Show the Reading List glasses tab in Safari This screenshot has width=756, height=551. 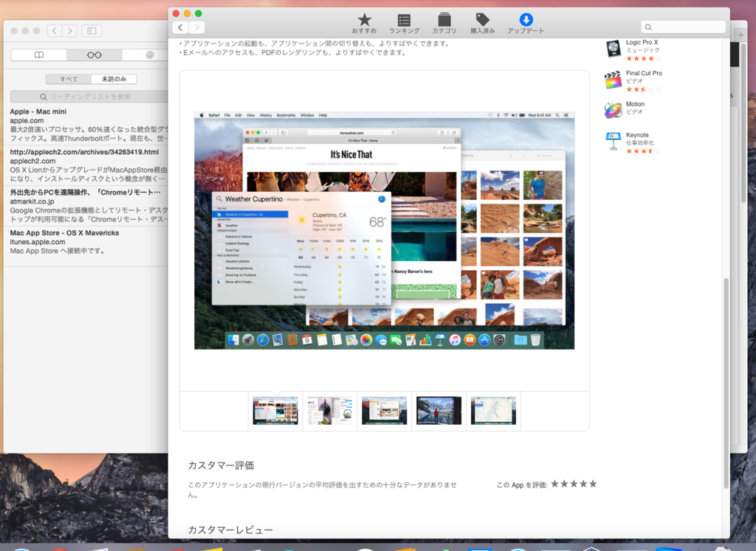[94, 55]
